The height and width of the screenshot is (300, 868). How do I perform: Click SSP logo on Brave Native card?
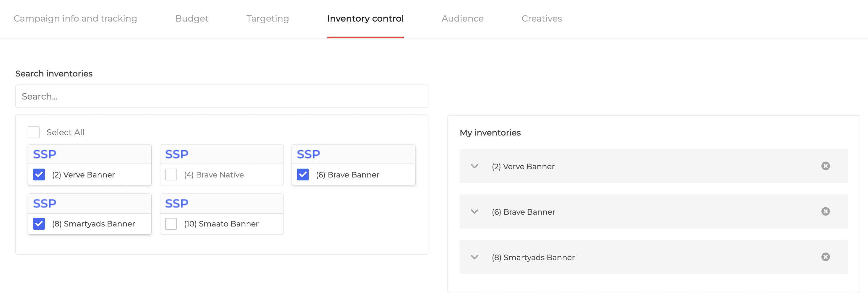(177, 154)
